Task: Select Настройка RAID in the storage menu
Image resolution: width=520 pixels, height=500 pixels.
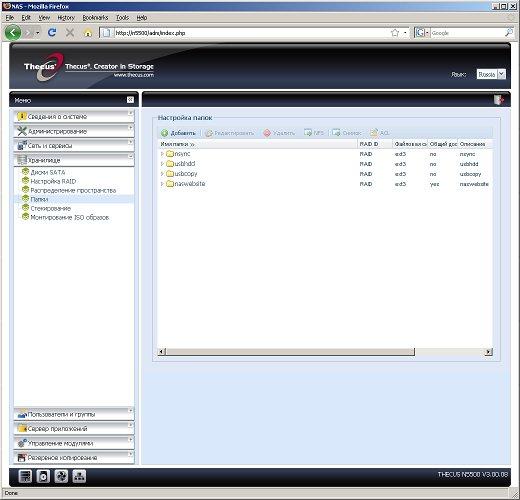Action: coord(53,181)
